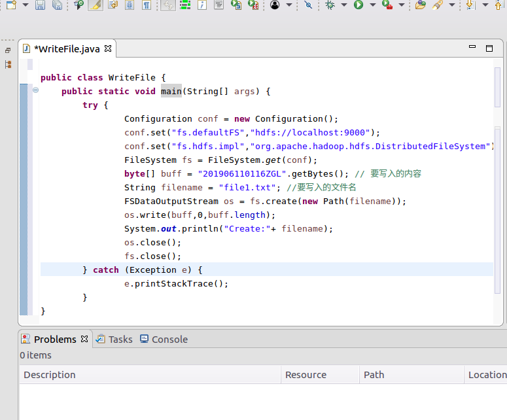Click the highlighted 'main' method name
507x420 pixels.
[171, 91]
